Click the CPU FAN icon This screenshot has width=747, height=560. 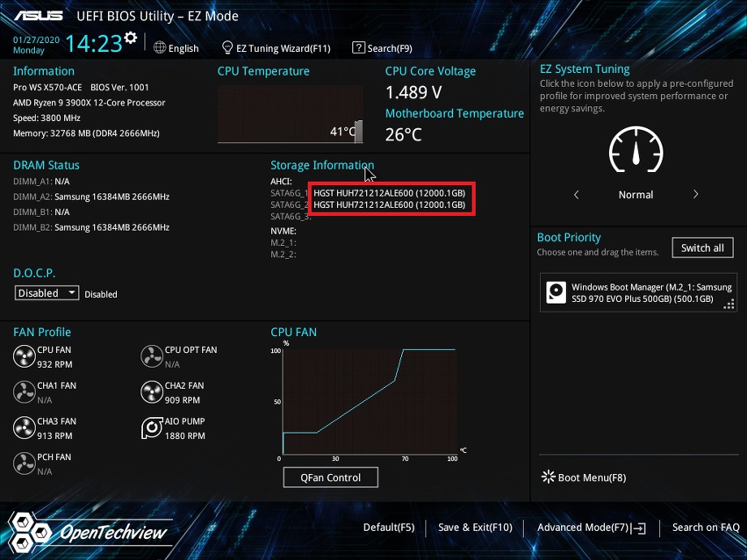24,356
